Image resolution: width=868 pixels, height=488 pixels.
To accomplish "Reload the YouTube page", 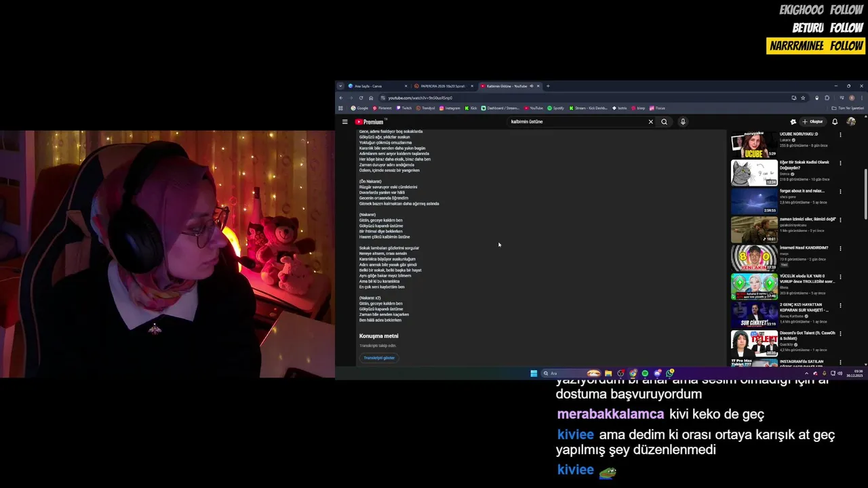I will tap(361, 98).
